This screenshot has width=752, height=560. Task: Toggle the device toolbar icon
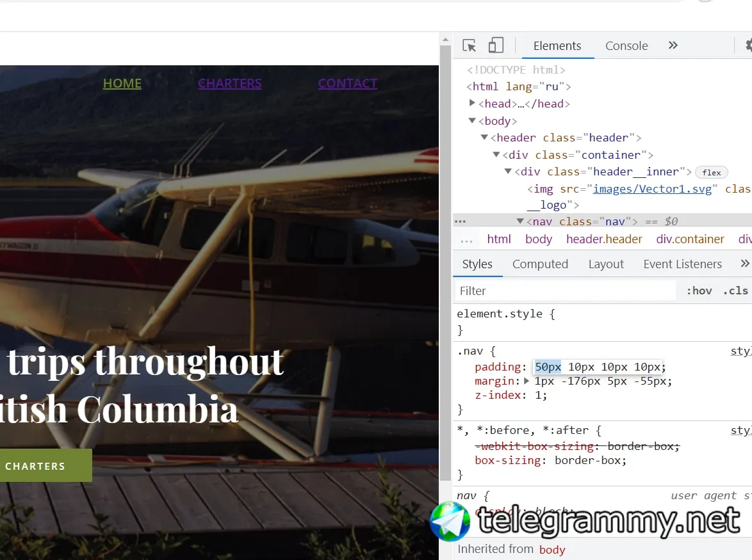point(496,45)
